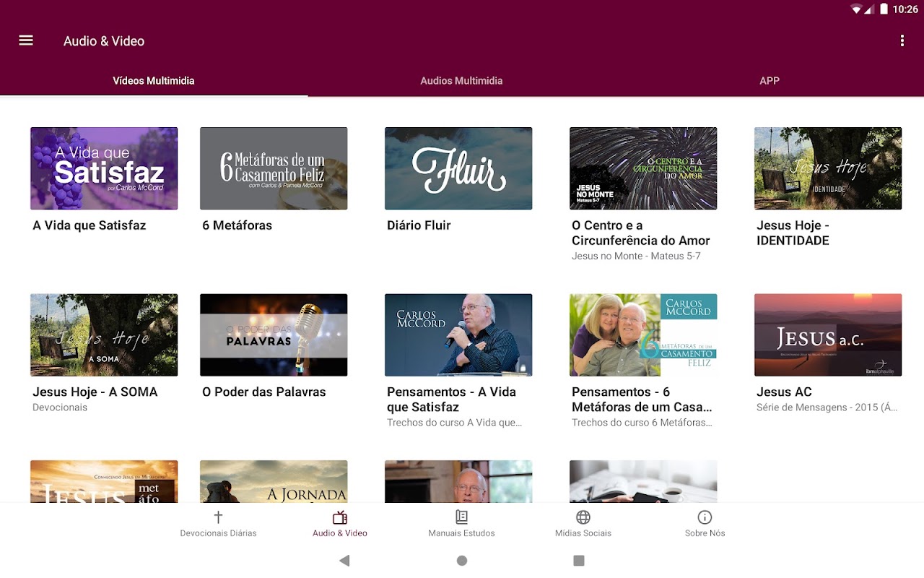This screenshot has width=924, height=578.
Task: Open the Fluir video thumbnail
Action: point(458,168)
